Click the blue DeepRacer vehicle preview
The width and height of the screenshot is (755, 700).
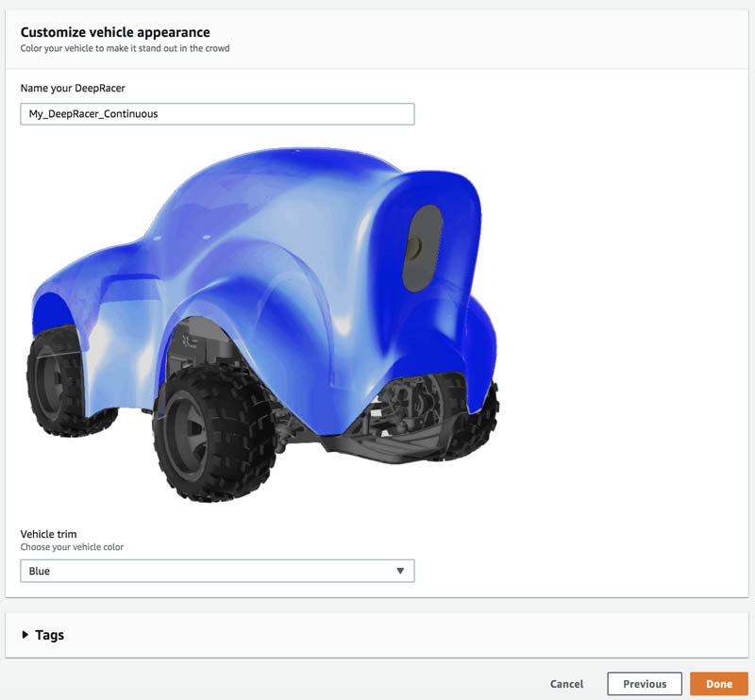262,324
